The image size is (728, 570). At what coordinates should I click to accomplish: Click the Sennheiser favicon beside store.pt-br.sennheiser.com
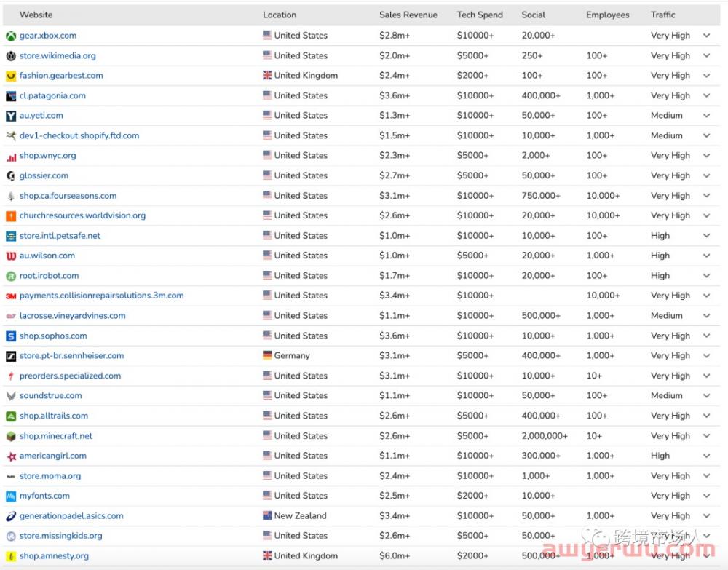coord(11,356)
